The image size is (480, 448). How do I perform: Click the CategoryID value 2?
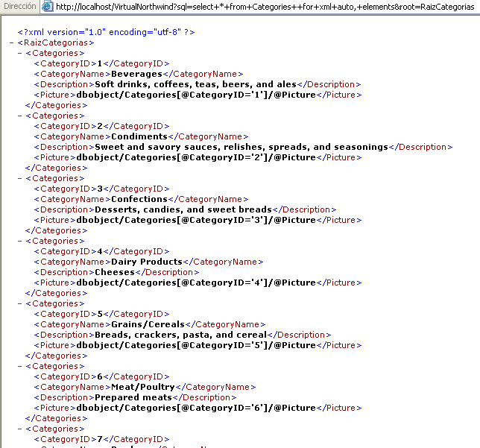click(100, 126)
